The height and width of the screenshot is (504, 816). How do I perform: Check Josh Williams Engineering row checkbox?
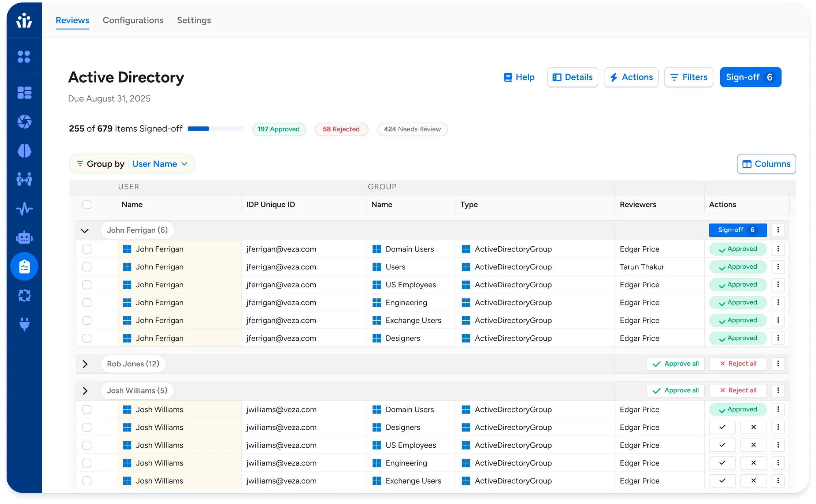pyautogui.click(x=87, y=463)
